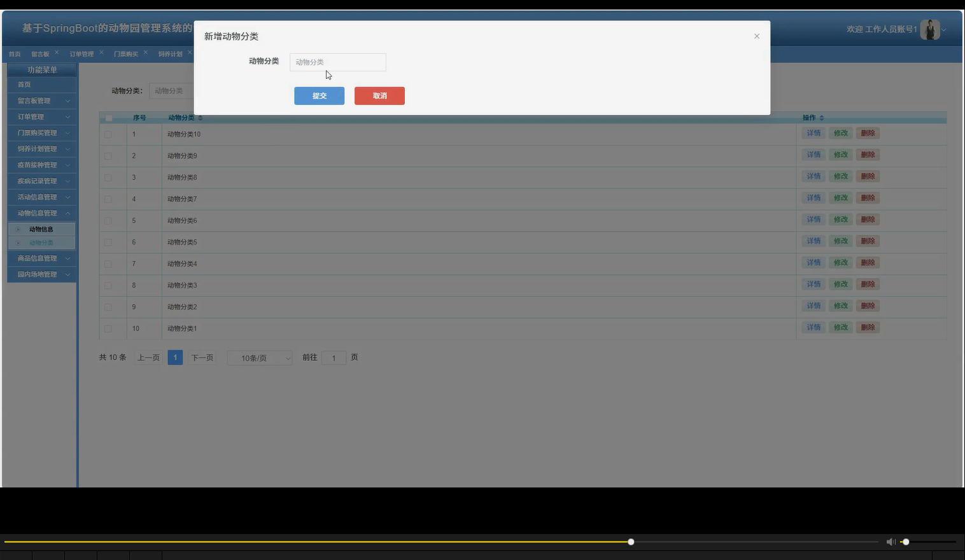
Task: Check the checkbox for row 动物分类7
Action: tap(108, 199)
